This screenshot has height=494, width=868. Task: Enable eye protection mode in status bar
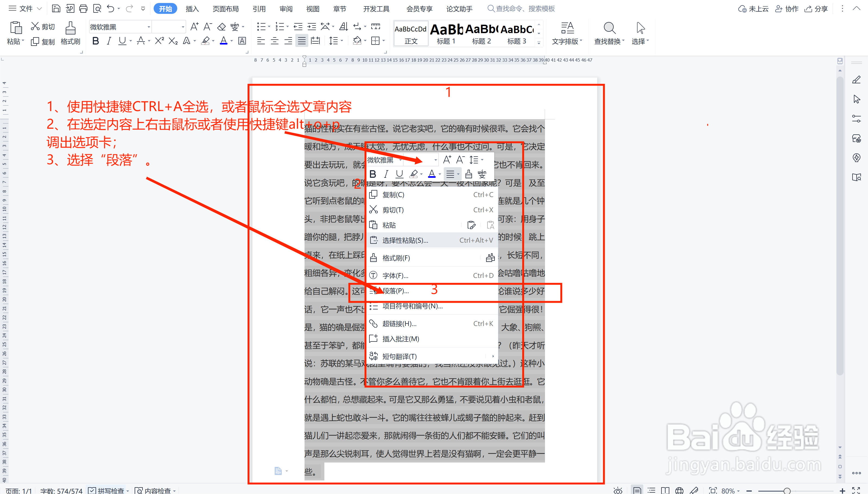tap(618, 491)
